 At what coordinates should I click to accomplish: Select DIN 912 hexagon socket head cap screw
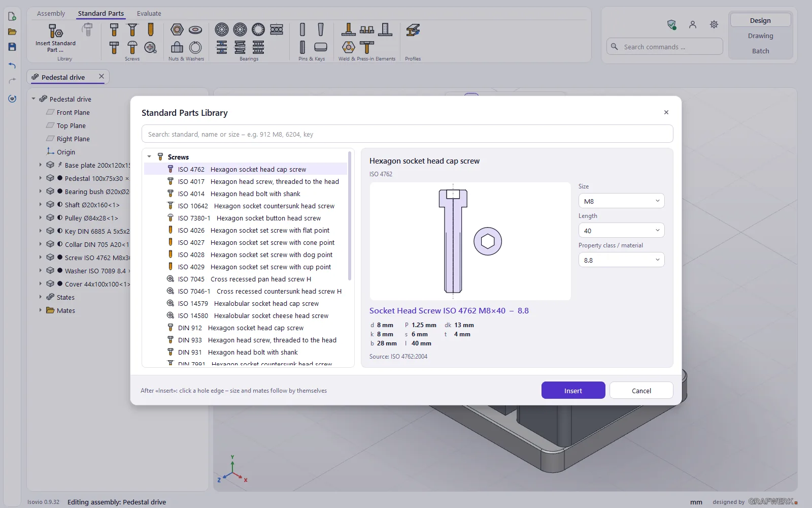point(246,328)
